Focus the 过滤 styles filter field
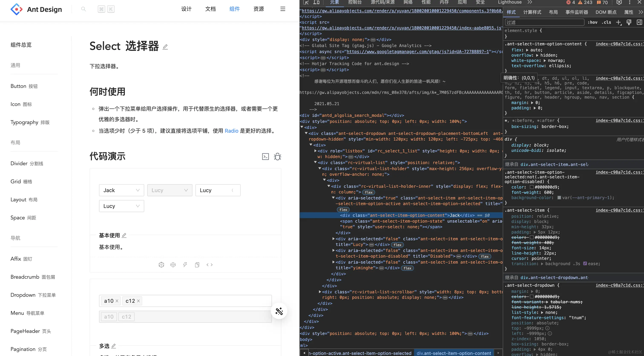The image size is (644, 356). [545, 22]
